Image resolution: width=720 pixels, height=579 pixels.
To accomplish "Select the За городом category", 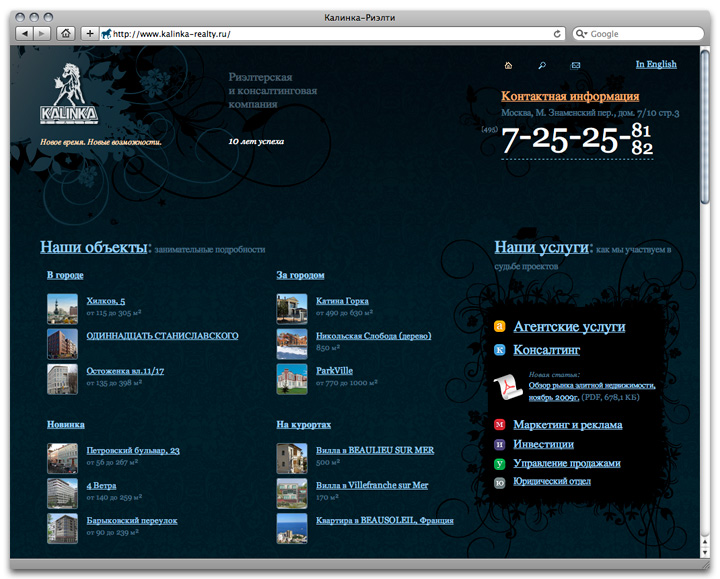I will coord(300,275).
